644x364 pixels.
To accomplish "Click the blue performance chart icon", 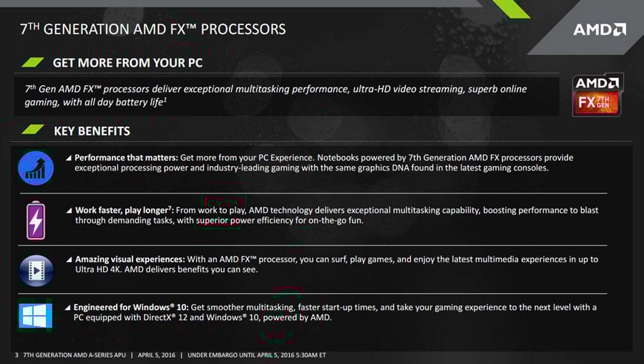I will coord(36,168).
